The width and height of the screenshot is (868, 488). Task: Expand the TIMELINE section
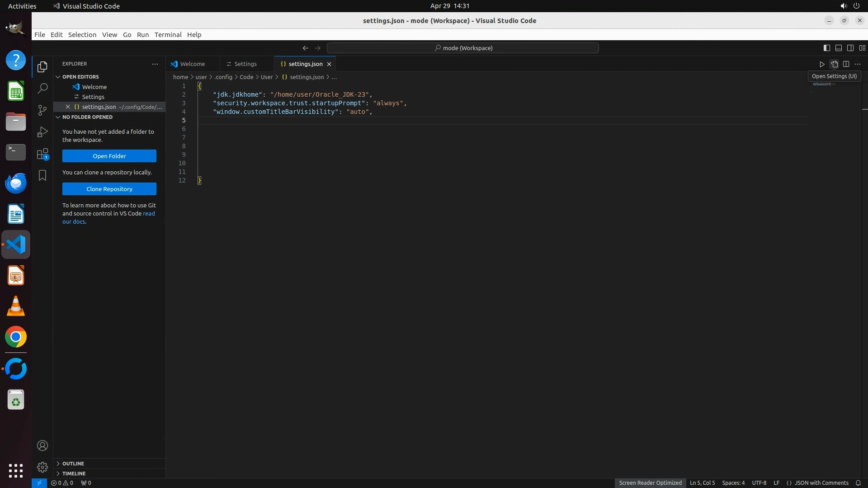(74, 474)
